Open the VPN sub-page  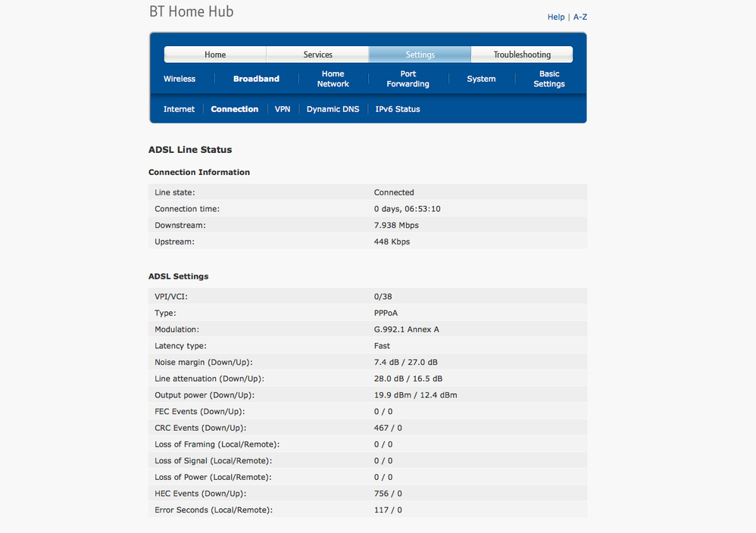click(283, 109)
